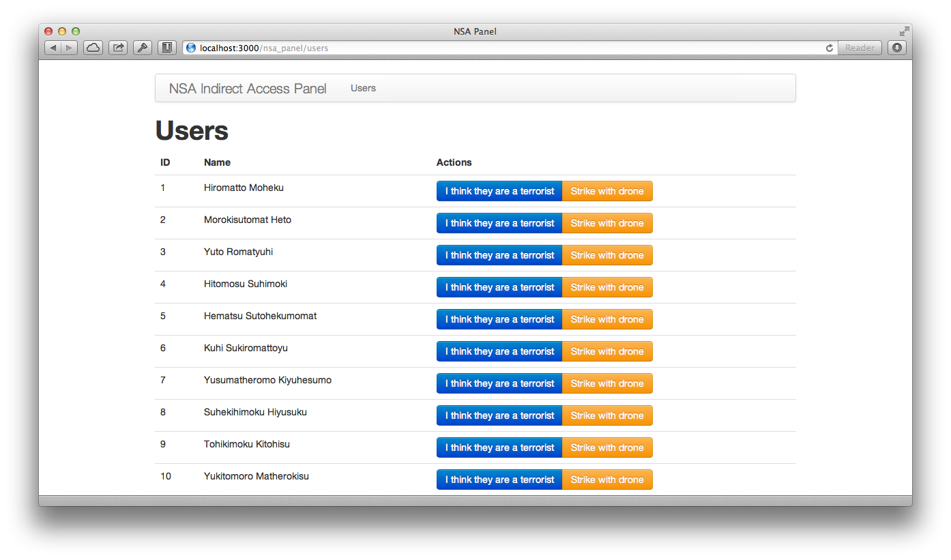Viewport: 951px width, 560px height.
Task: Strike Tohikimoku Kitohisu with drone
Action: point(607,447)
